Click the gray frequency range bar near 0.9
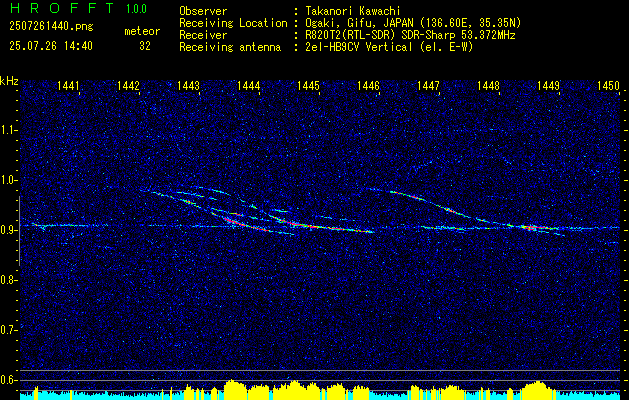This screenshot has height=400, width=629. (19, 231)
